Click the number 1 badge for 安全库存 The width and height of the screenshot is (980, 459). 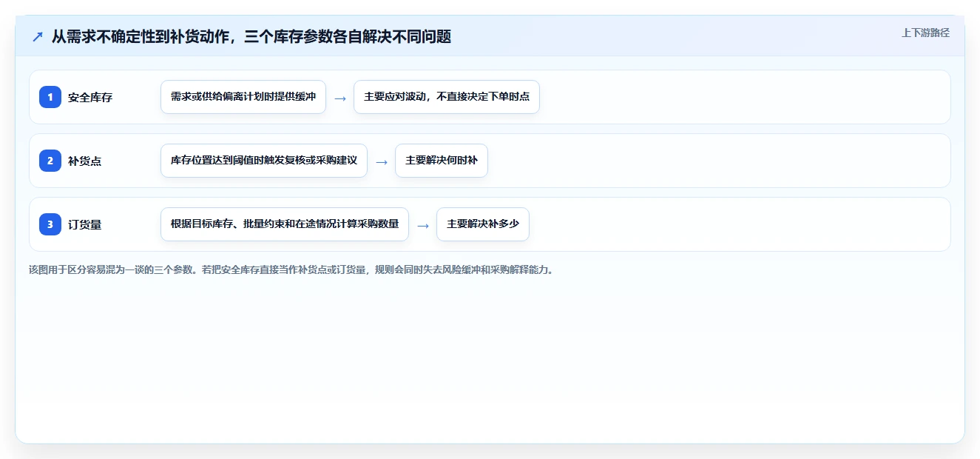point(50,97)
